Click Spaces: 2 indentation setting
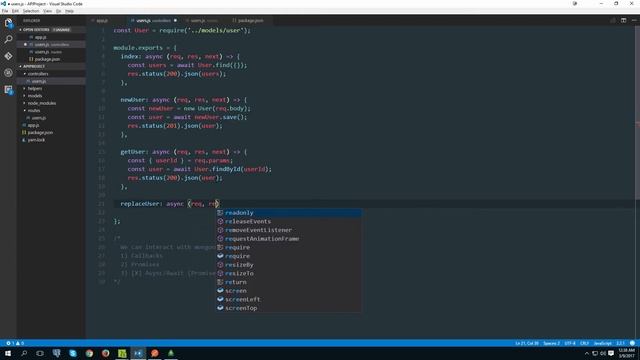640x360 pixels. pyautogui.click(x=551, y=343)
